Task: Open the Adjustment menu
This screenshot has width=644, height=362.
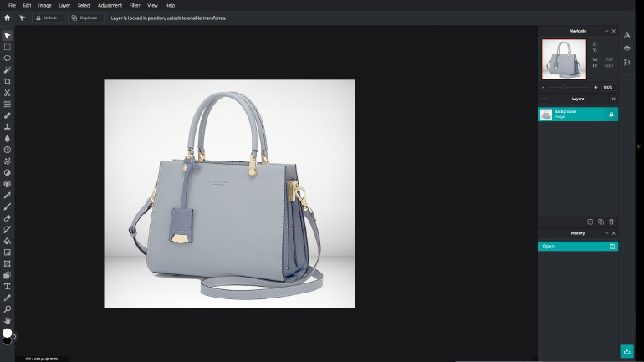Action: pos(110,5)
